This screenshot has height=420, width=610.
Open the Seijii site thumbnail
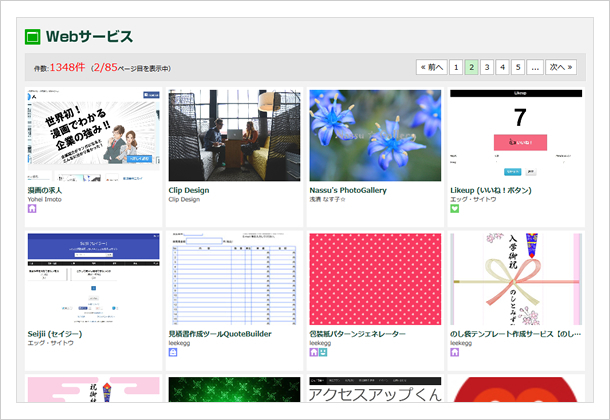93,279
